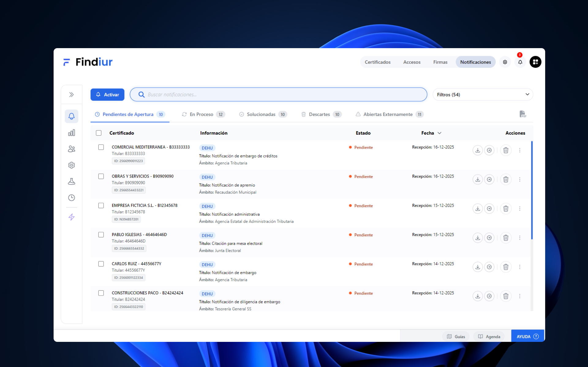
Task: Open the bell alerts icon with badge
Action: pos(520,62)
